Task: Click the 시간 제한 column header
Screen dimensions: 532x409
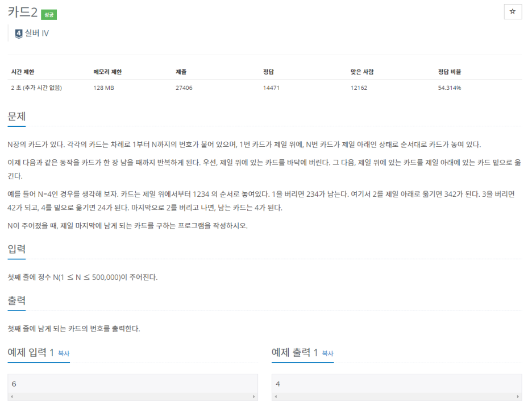Action: (22, 72)
